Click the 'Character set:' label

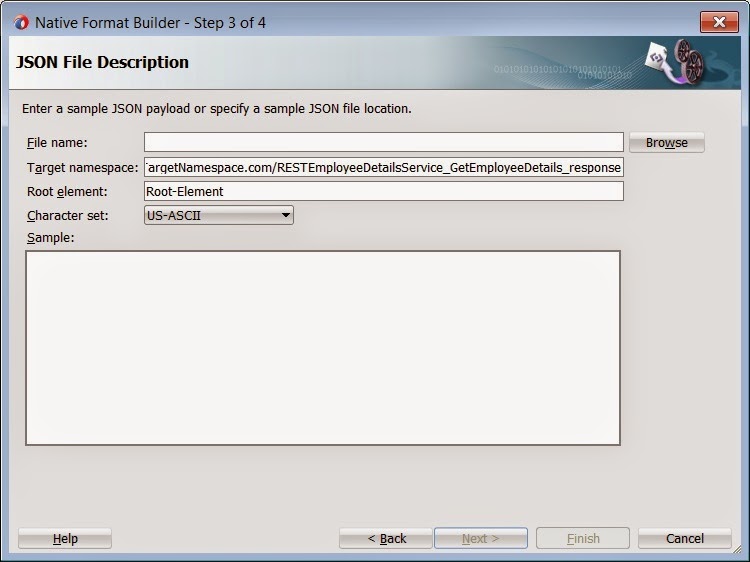(67, 216)
